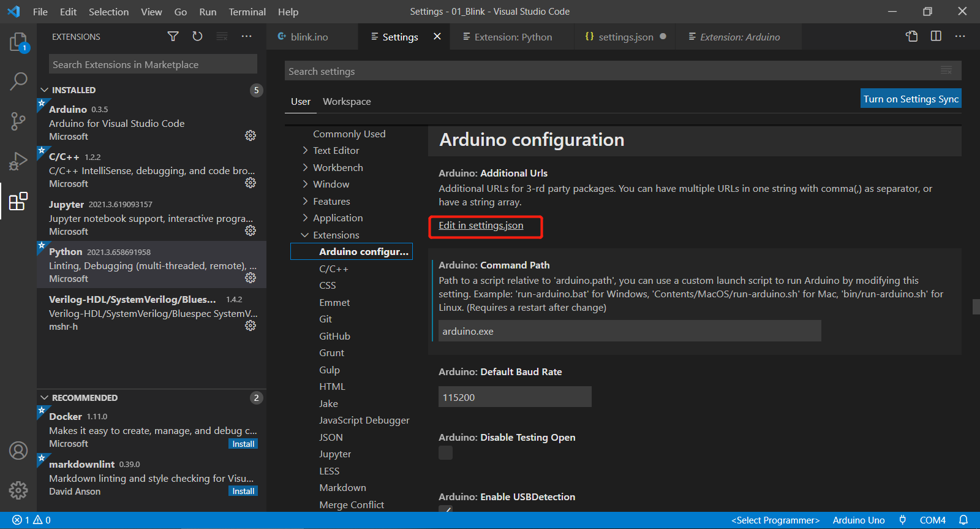Open notifications bell in status bar
The image size is (980, 529).
(x=963, y=520)
